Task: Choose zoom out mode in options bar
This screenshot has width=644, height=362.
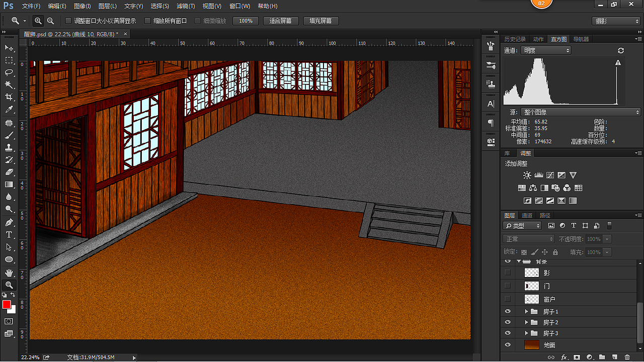Action: [50, 21]
